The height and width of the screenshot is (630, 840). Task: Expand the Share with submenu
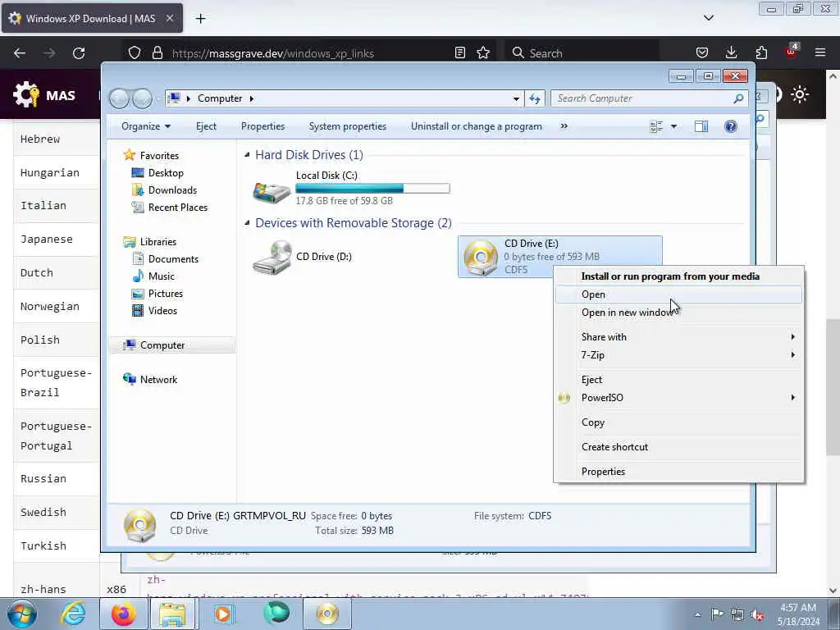[678, 337]
